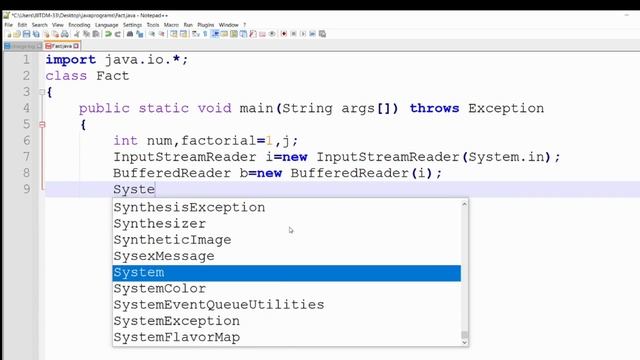Screen dimensions: 640x360
Task: Toggle the Word wrap toolbar button
Action: [x=196, y=34]
